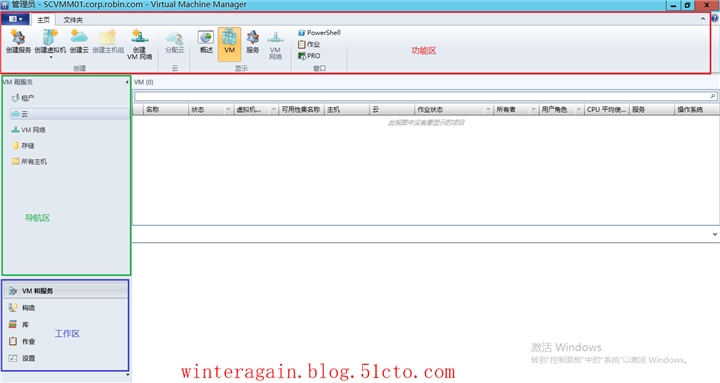
Task: Open the 状态 column filter dropdown
Action: [x=228, y=110]
